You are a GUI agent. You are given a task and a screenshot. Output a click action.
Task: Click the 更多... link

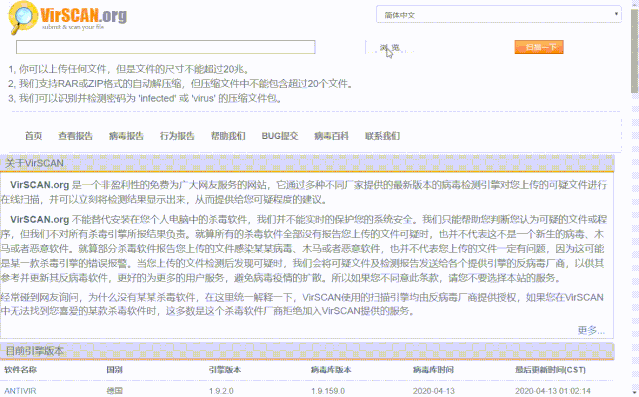591,330
